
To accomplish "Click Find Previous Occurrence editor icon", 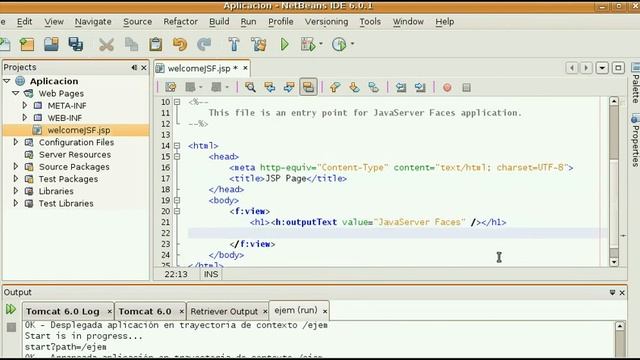I will coord(270,87).
